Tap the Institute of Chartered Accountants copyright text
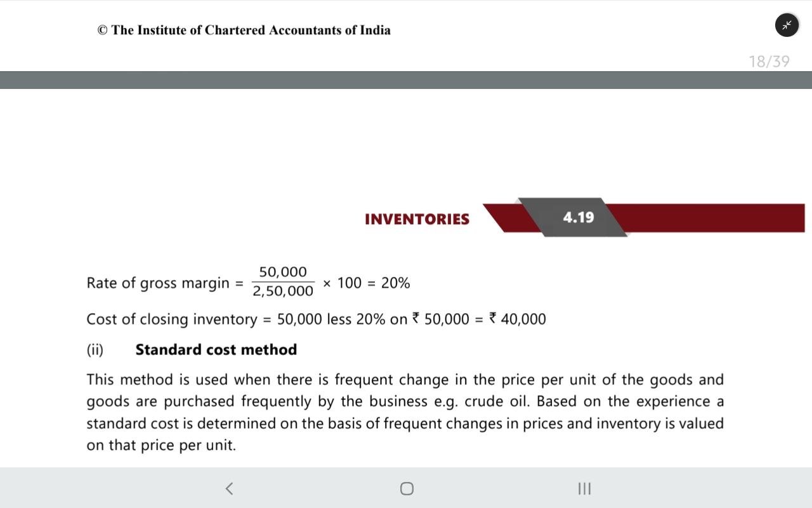 coord(244,30)
